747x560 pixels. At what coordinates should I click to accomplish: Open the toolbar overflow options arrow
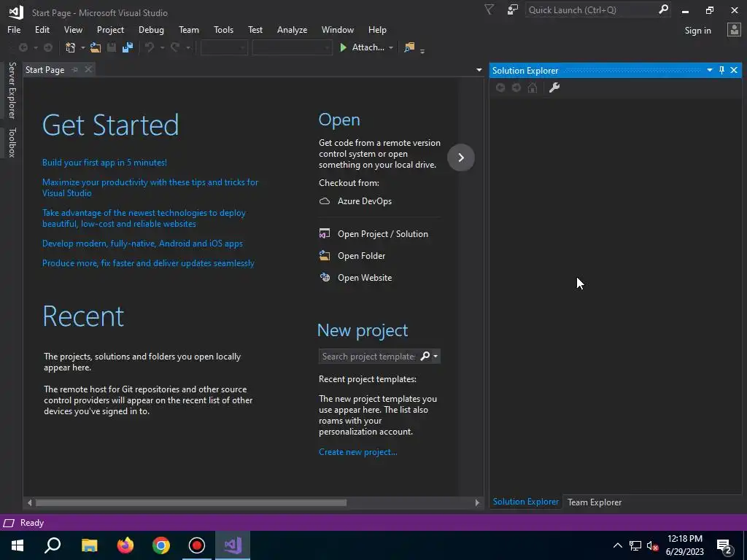point(422,51)
